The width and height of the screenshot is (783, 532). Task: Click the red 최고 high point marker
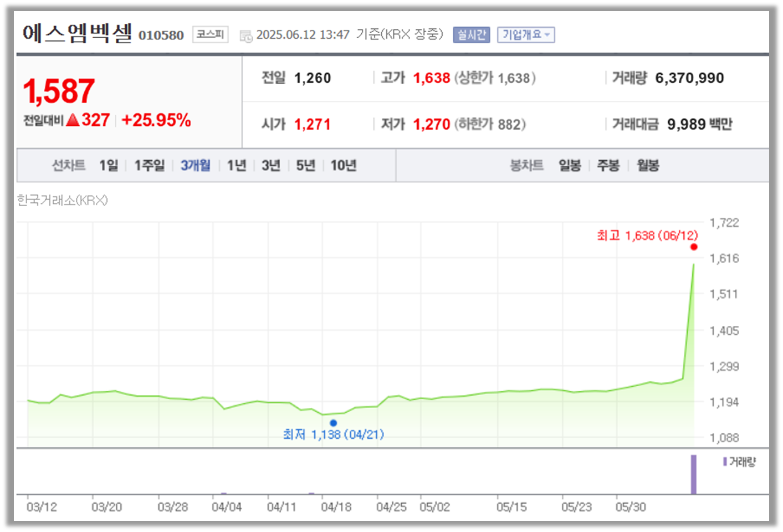[694, 247]
